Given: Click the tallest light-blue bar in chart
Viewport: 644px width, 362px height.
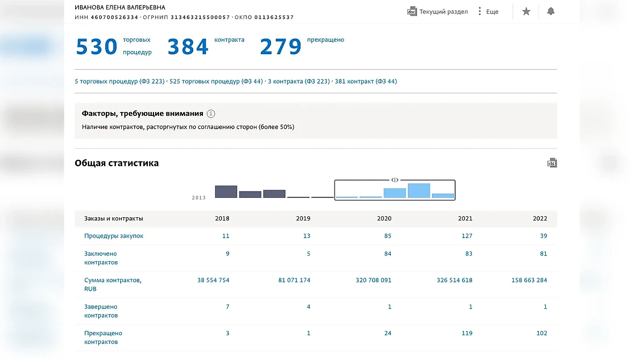Looking at the screenshot, I should click(x=419, y=191).
